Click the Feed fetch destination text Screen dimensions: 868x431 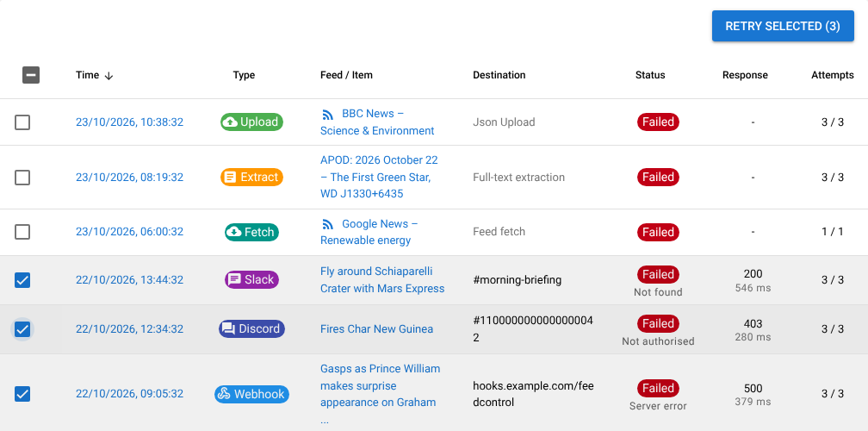pos(499,232)
